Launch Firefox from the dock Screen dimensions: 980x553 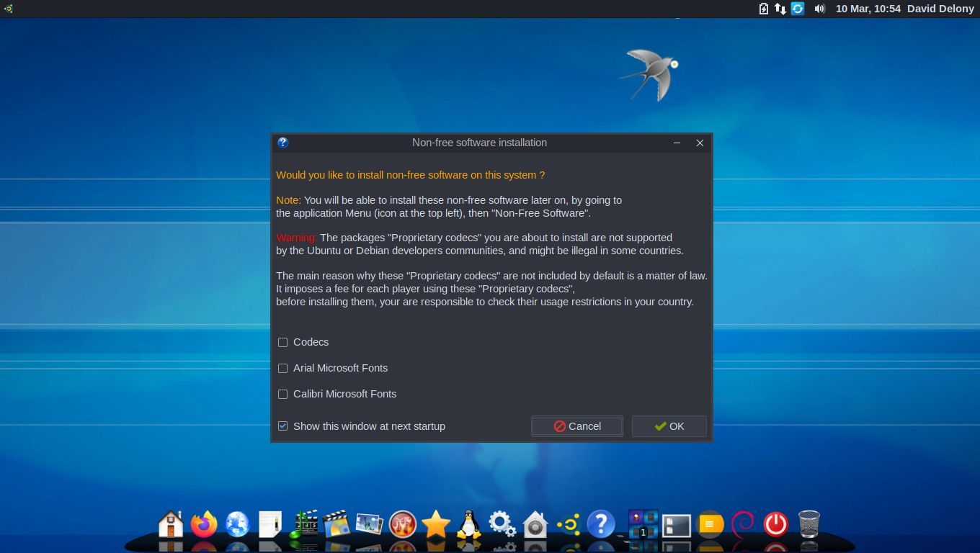[x=205, y=524]
